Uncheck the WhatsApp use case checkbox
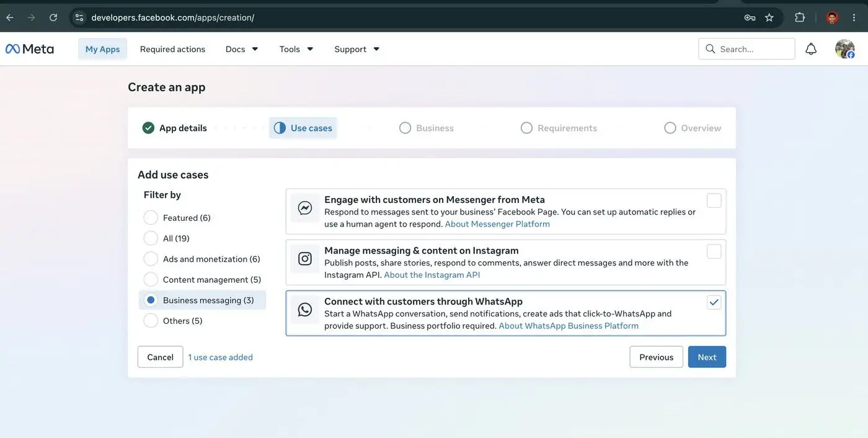Screen dimensions: 868x438 (x=714, y=302)
